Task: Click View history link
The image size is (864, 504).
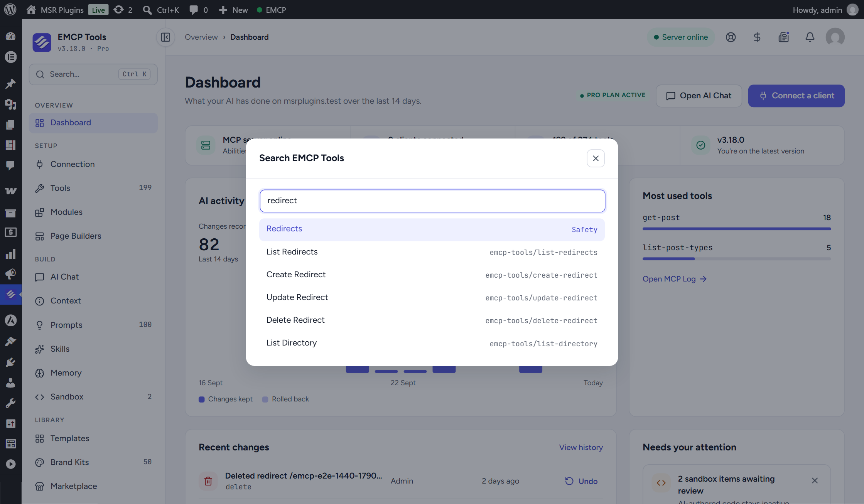Action: [581, 447]
